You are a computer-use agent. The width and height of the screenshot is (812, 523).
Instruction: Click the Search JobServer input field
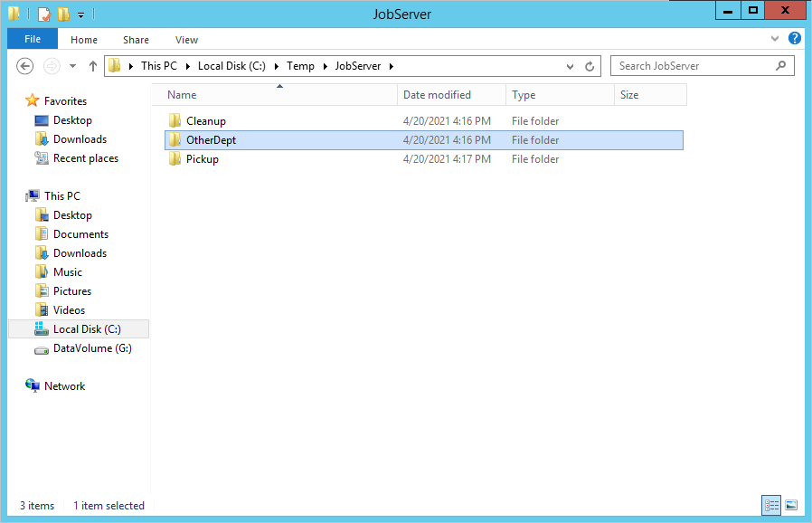tap(692, 66)
